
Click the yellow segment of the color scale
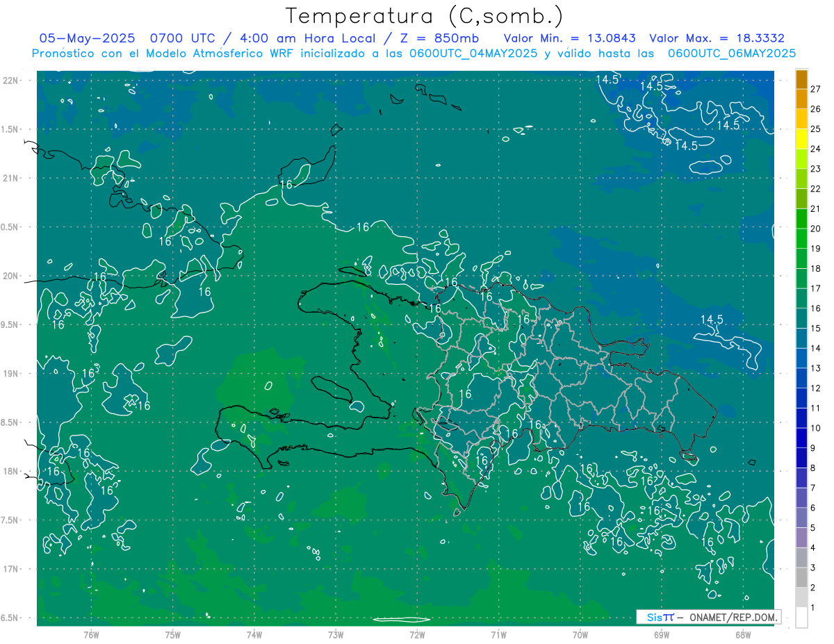[x=801, y=139]
